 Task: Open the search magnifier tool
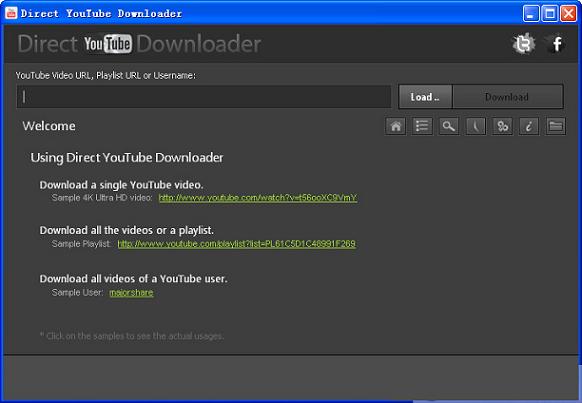pyautogui.click(x=449, y=126)
